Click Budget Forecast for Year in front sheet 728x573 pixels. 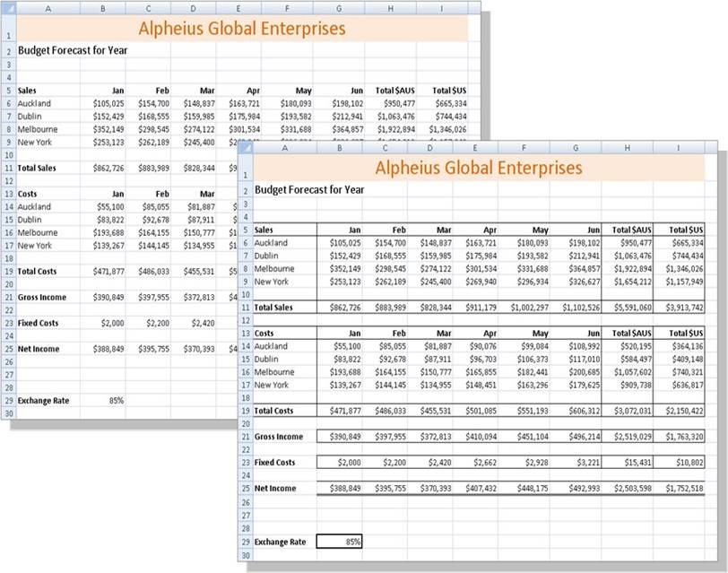tap(309, 190)
